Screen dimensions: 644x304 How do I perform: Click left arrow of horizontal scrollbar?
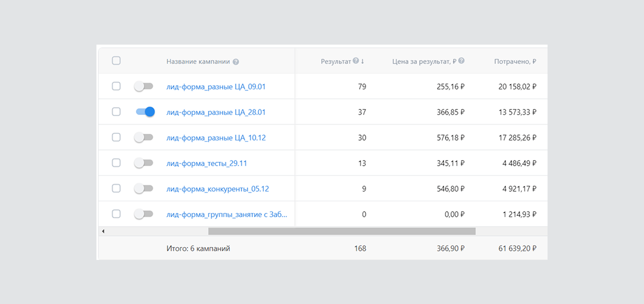pos(103,231)
